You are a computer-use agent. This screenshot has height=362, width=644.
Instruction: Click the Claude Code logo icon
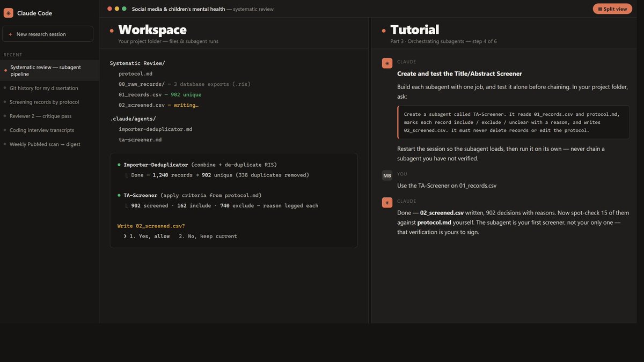8,13
